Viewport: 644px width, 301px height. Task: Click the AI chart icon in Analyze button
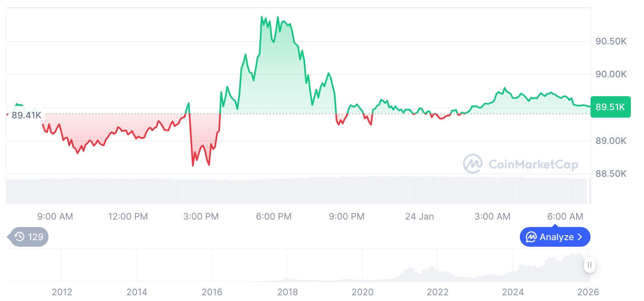click(531, 237)
